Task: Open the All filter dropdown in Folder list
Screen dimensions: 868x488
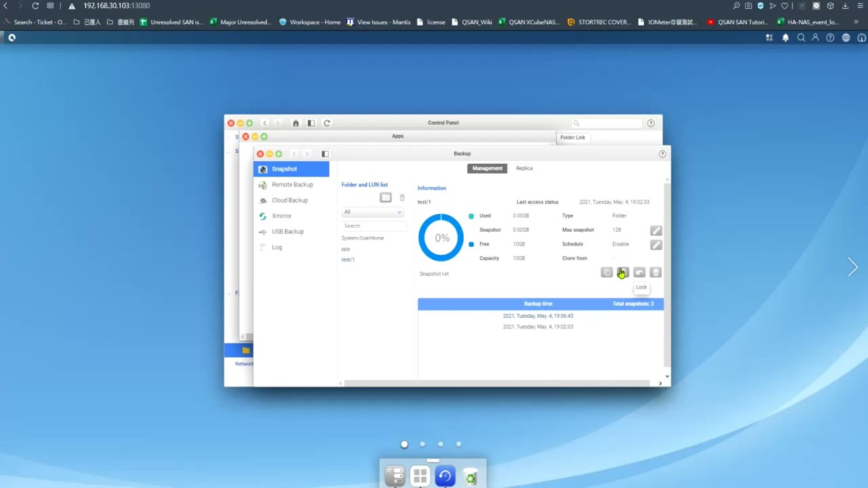Action: [372, 212]
